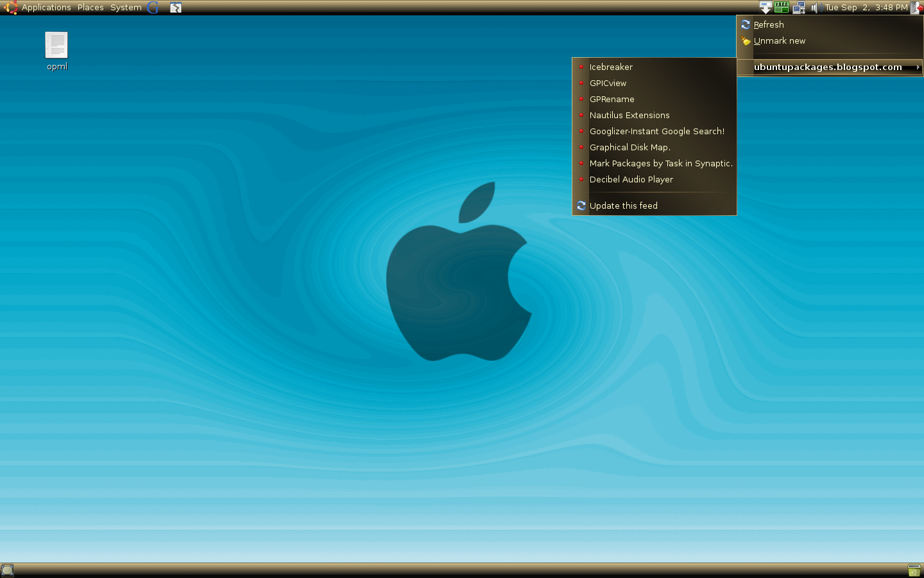Screen dimensions: 924x578
Task: Choose Unmark new from the feed menu
Action: click(x=830, y=40)
